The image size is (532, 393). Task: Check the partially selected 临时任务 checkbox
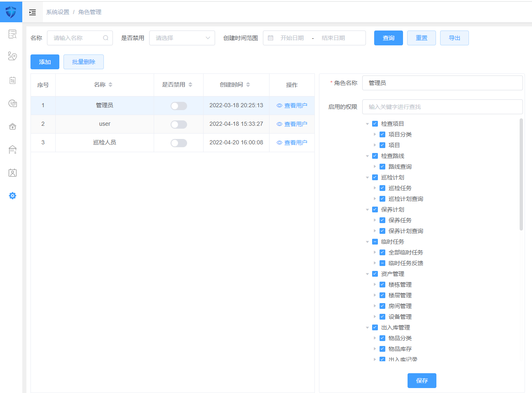click(x=375, y=242)
